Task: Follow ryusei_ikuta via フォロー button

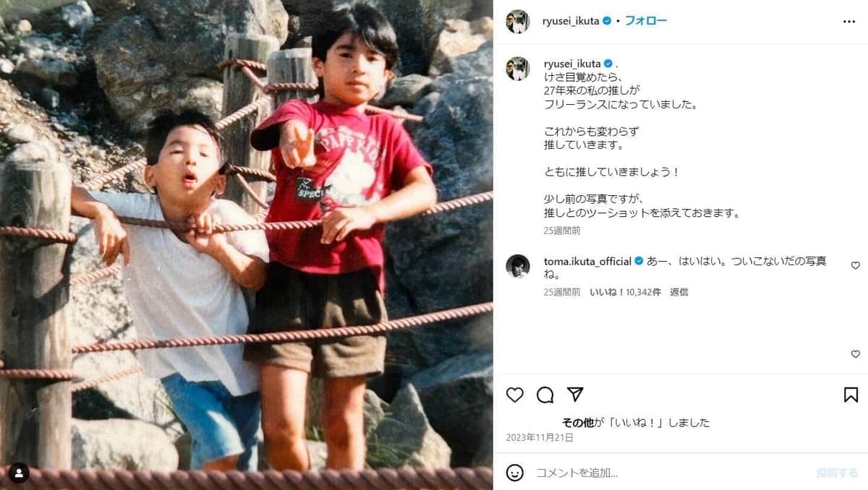Action: pos(645,21)
